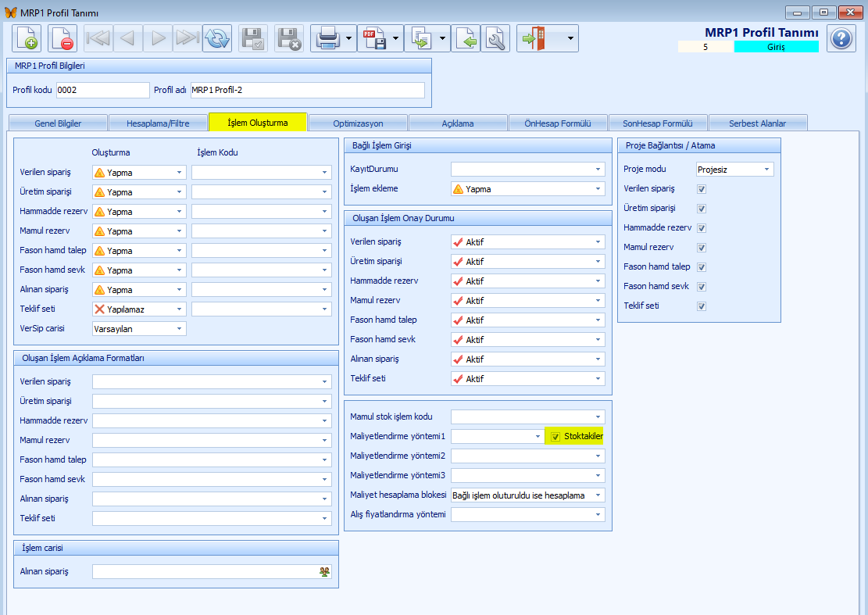Uncheck Verilen sipariş in Proje Bağlantısı panel

(x=702, y=189)
